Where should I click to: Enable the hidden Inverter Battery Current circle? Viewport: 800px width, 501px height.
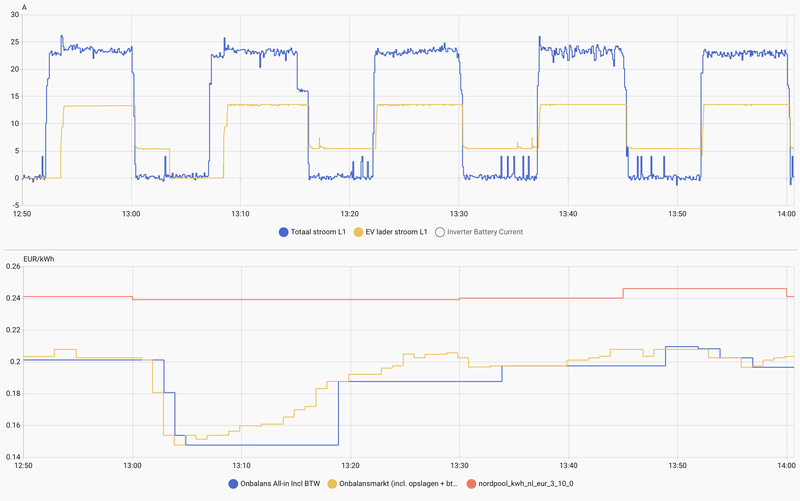pos(439,232)
